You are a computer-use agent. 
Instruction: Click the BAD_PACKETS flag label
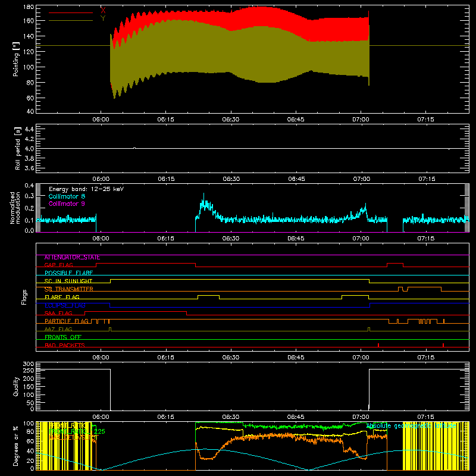pyautogui.click(x=65, y=346)
